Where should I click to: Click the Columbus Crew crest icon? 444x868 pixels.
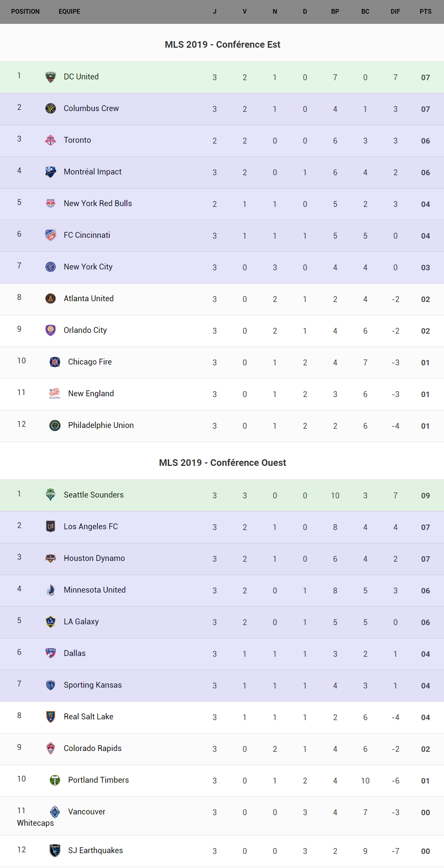point(51,108)
